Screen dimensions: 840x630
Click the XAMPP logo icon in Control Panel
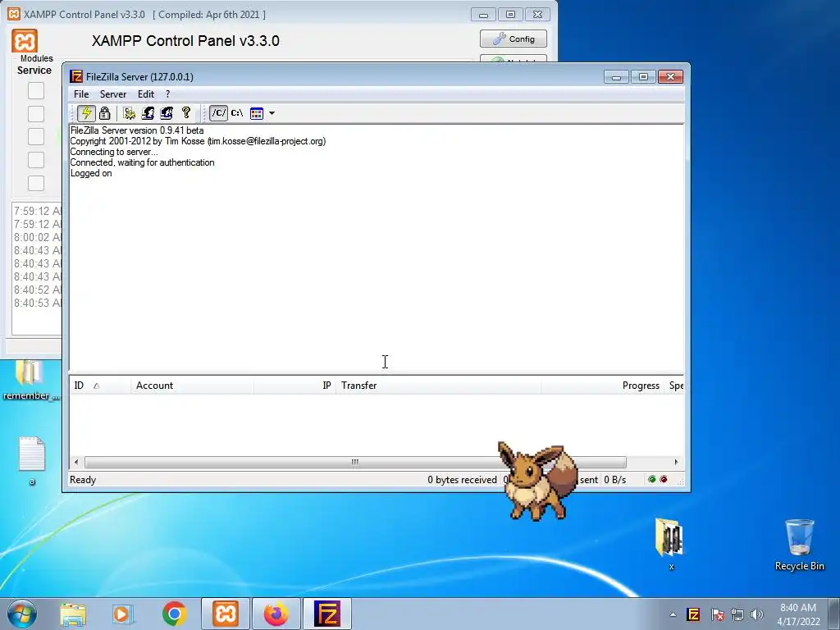click(25, 41)
